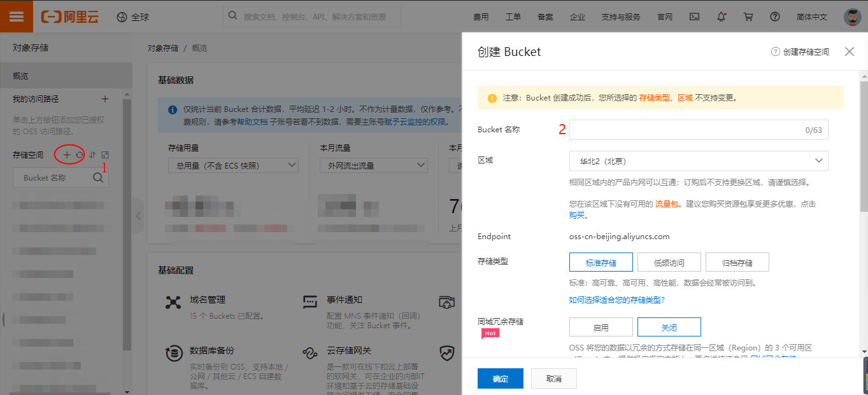Click the 确定 confirm button
This screenshot has height=395, width=868.
point(500,378)
